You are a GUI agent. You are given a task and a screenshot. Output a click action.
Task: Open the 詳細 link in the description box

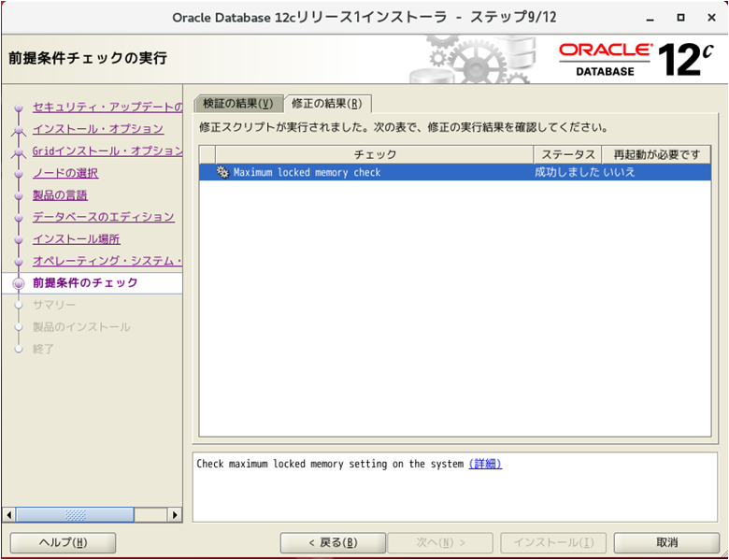[485, 464]
